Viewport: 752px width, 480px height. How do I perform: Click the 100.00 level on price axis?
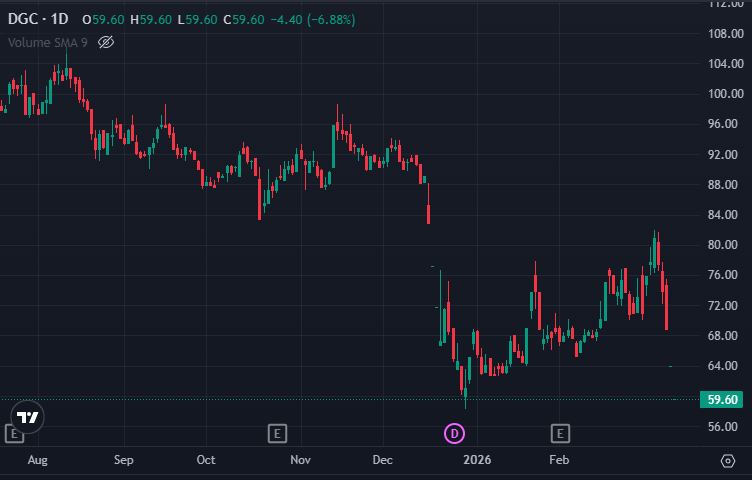[x=722, y=94]
